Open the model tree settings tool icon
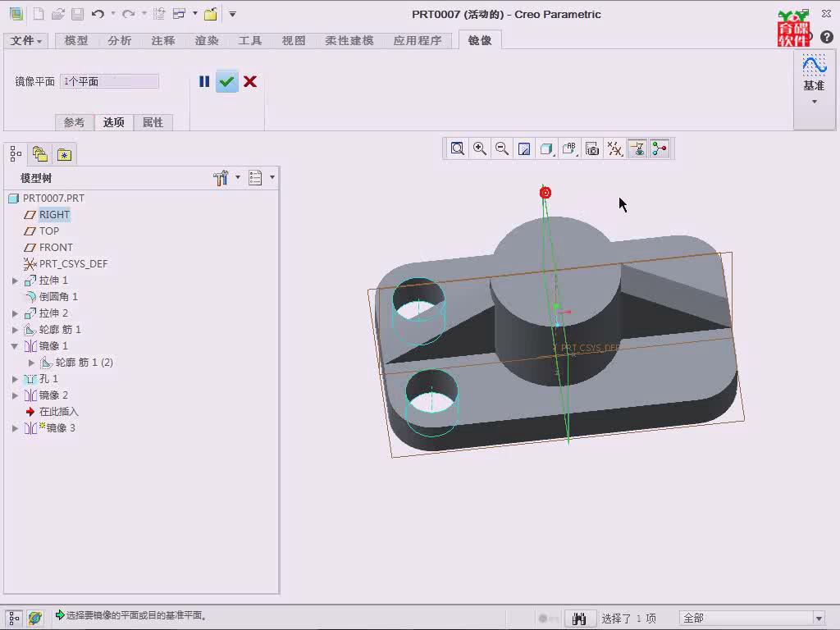840x630 pixels. tap(221, 178)
